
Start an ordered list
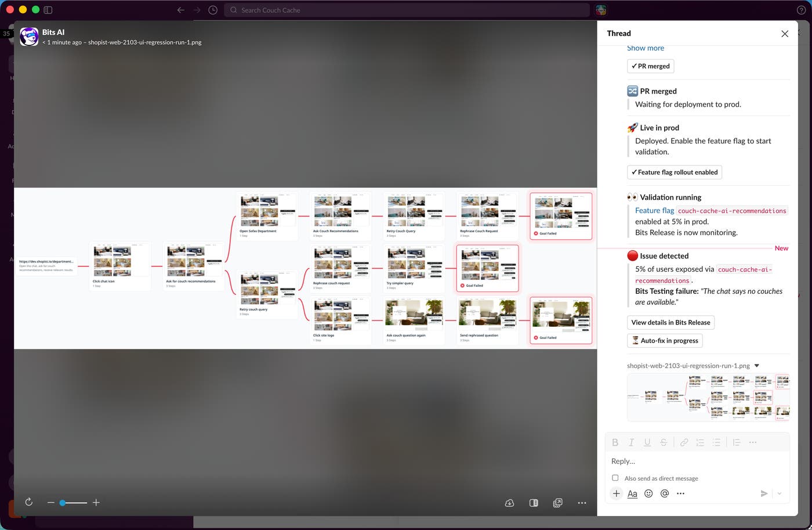700,442
